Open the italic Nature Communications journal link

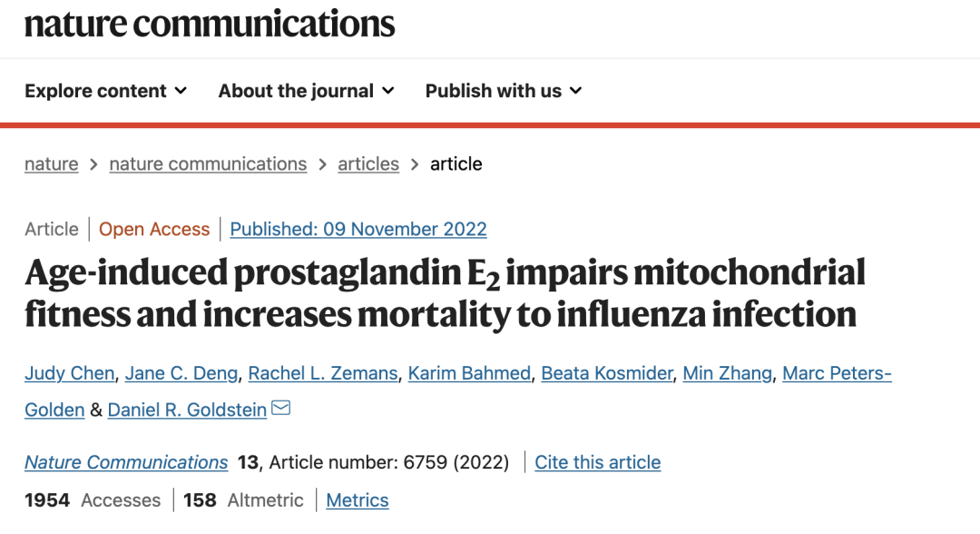click(126, 462)
